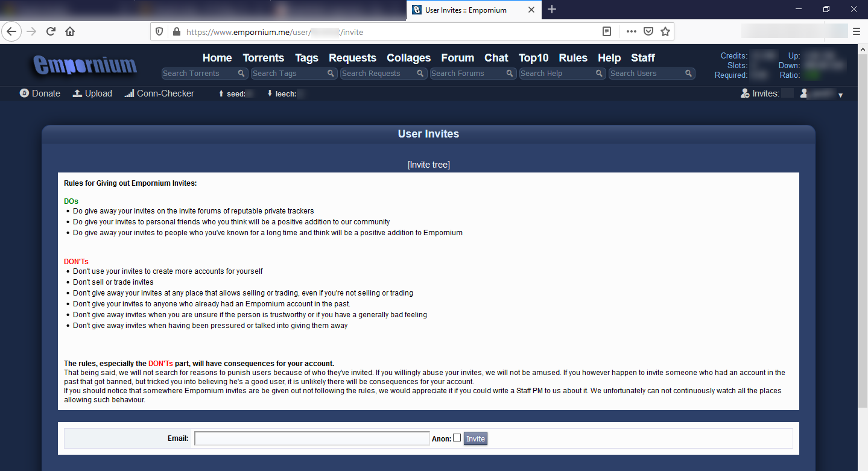This screenshot has height=471, width=868.
Task: Click magnifier in Search Requests box
Action: click(420, 74)
